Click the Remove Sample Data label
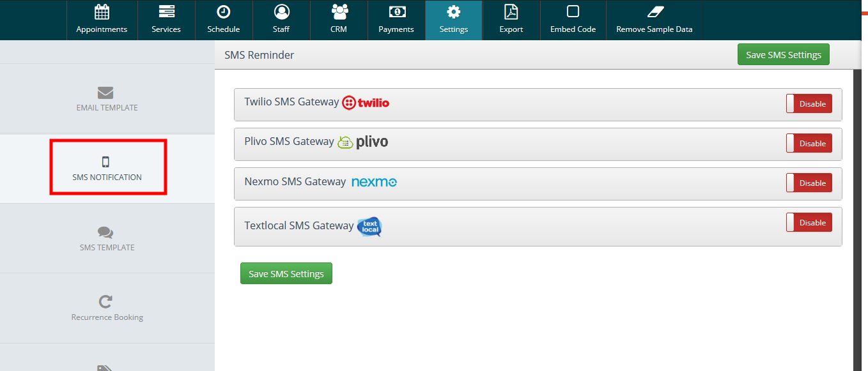868x371 pixels. (x=654, y=29)
